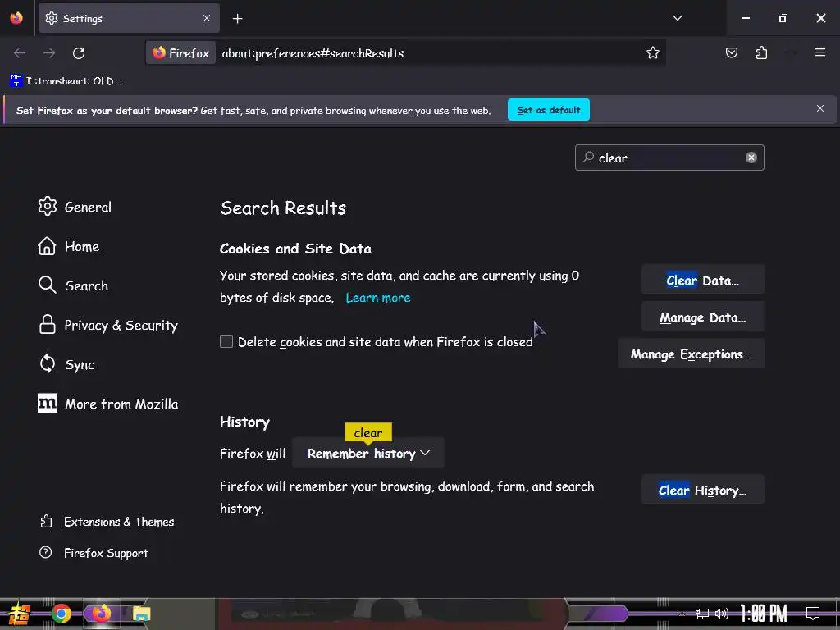Click the History section heading
Image resolution: width=840 pixels, height=630 pixels.
(244, 422)
